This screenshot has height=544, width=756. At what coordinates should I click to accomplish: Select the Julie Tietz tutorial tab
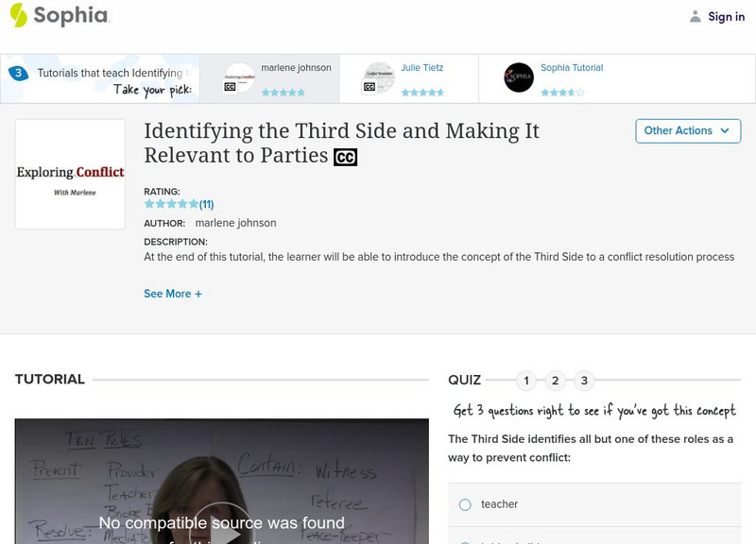coord(409,78)
